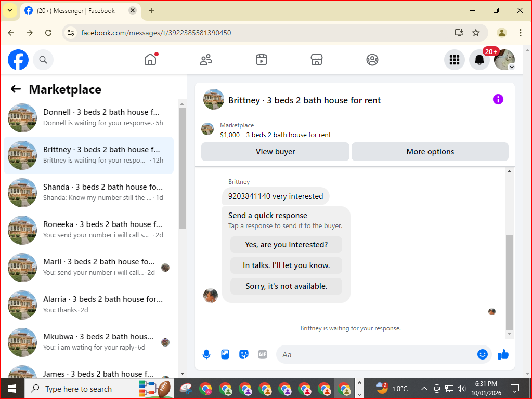Choose a GIF icon
Viewport: 532px width, 399px height.
(x=263, y=355)
